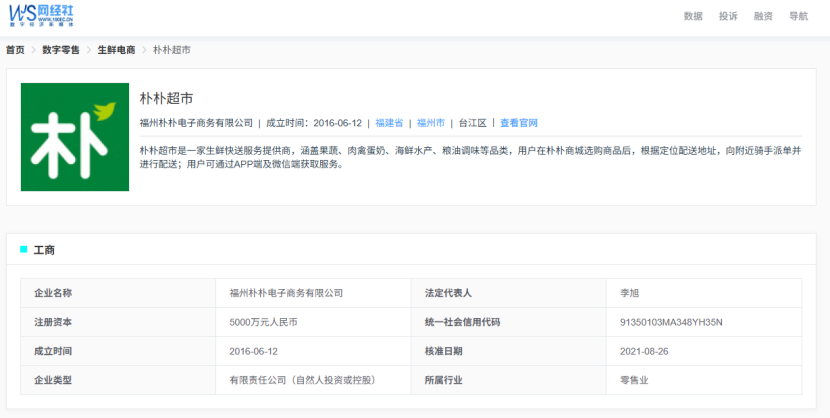This screenshot has height=418, width=830.
Task: Open the 导航 menu item
Action: pos(798,16)
